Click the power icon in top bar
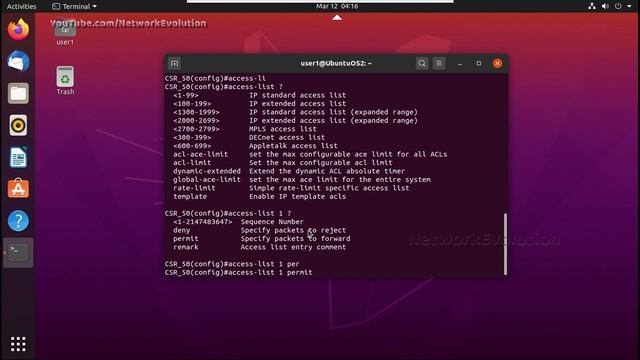 618,6
